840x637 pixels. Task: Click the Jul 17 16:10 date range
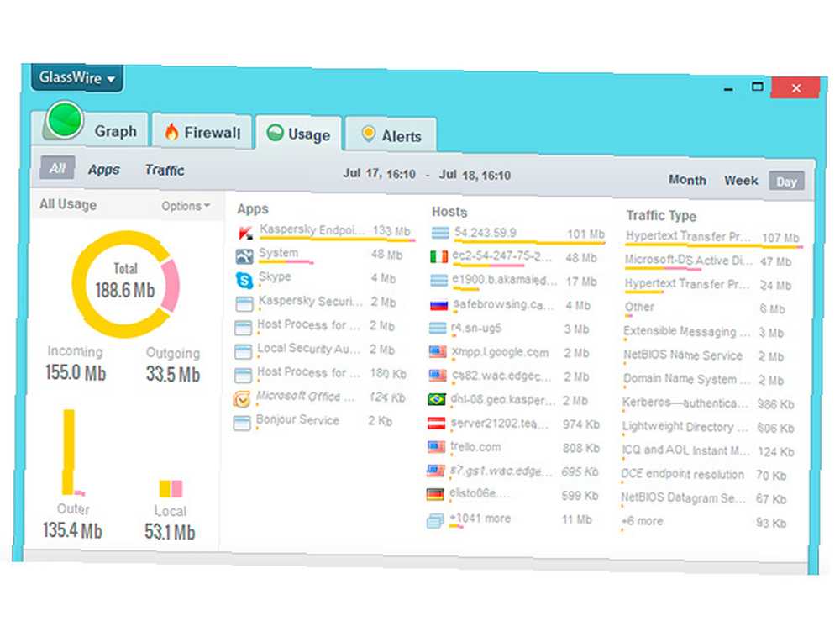click(x=427, y=175)
